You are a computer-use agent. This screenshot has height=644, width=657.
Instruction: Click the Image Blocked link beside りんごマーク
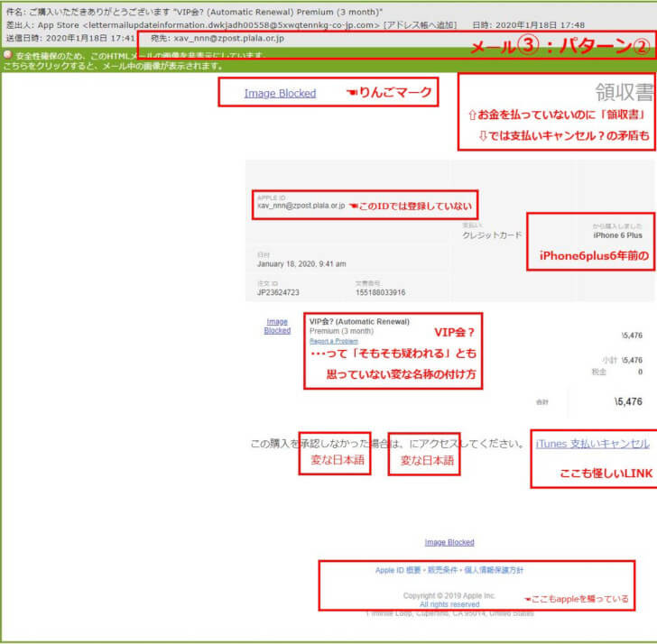[280, 94]
